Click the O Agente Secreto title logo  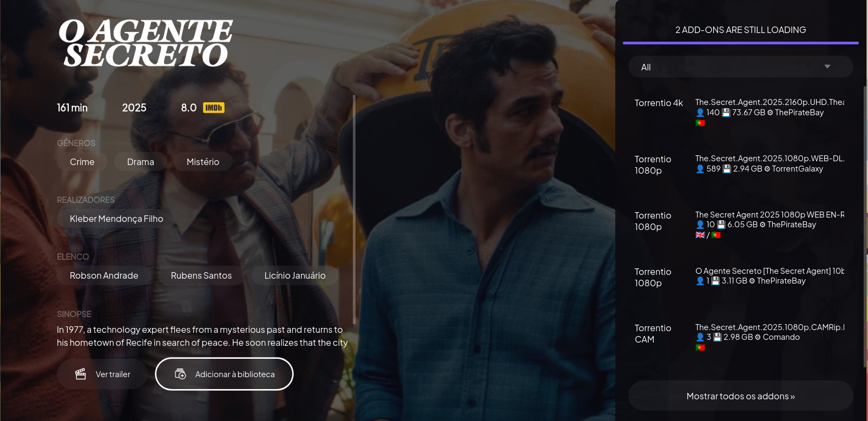point(146,43)
